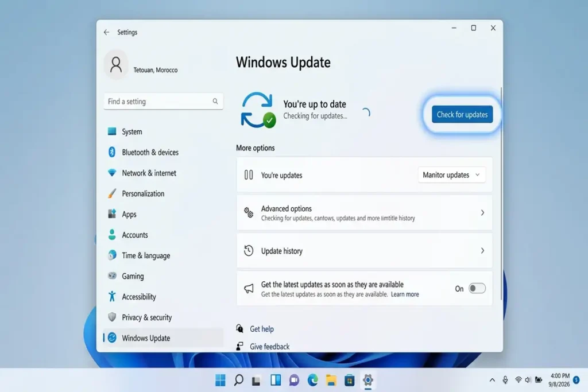Image resolution: width=588 pixels, height=392 pixels.
Task: Click the megaphone icon for latest updates
Action: (x=249, y=288)
